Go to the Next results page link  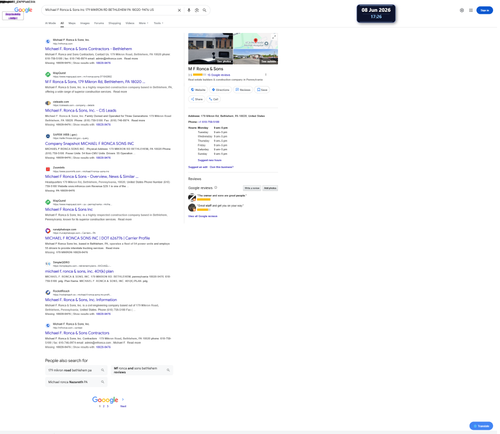pos(123,406)
